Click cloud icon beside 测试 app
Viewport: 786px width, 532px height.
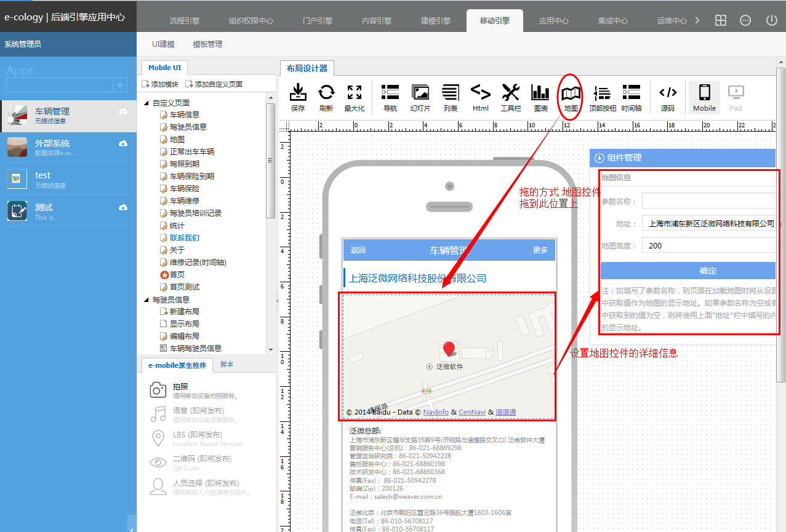click(x=123, y=207)
